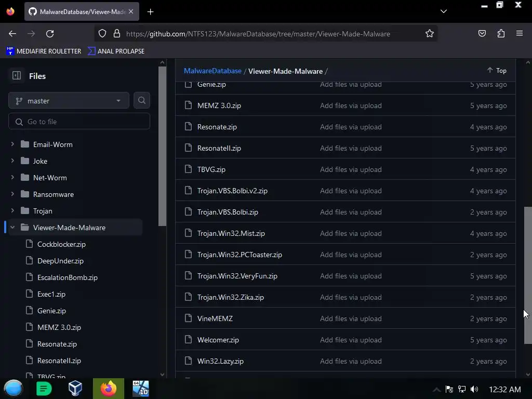Select MEMZ 3.0.zip in the sidebar tree
The height and width of the screenshot is (399, 532).
(x=59, y=327)
